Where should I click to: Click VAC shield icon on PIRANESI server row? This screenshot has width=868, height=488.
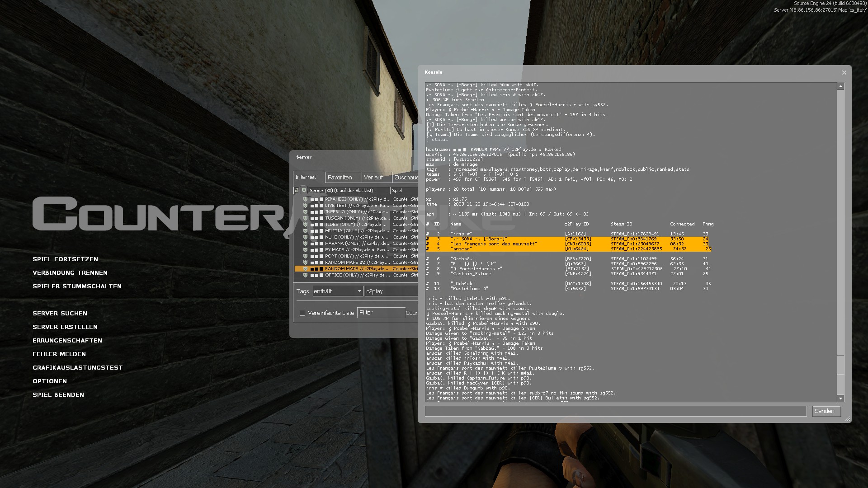coord(305,199)
